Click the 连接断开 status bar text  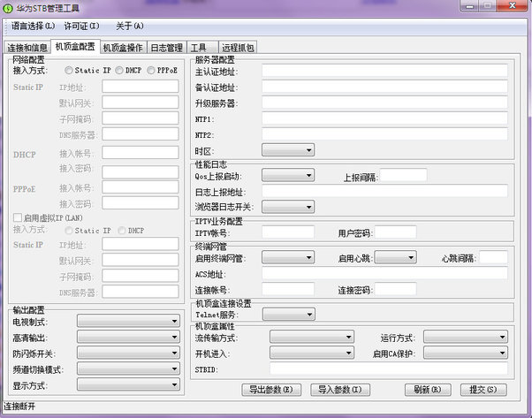click(x=19, y=407)
